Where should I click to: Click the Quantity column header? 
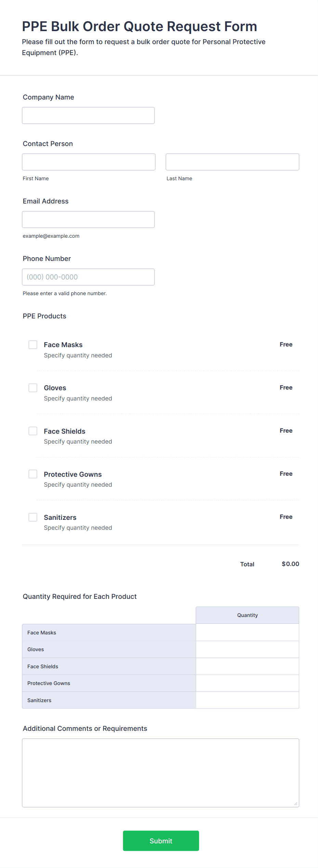click(247, 615)
